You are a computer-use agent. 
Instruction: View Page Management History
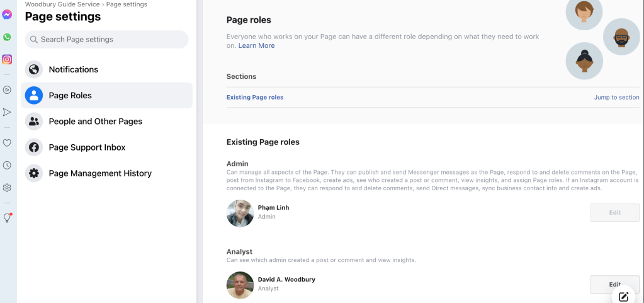tap(100, 173)
